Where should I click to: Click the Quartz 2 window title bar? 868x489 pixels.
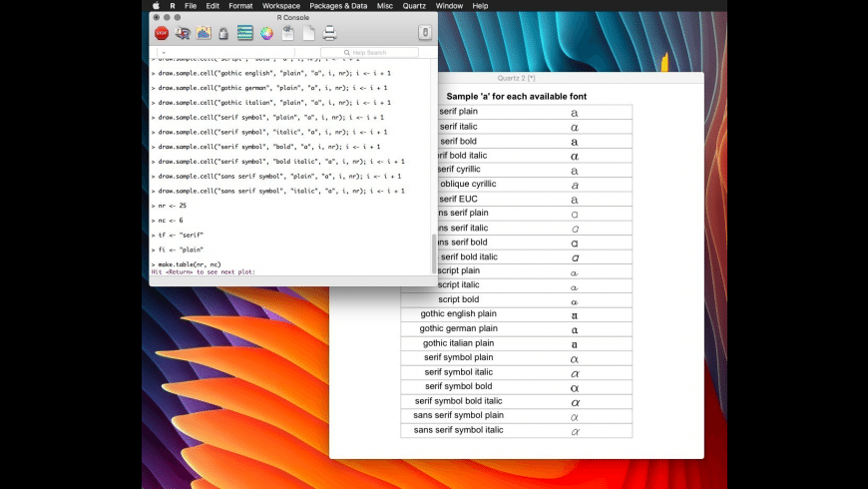click(517, 78)
